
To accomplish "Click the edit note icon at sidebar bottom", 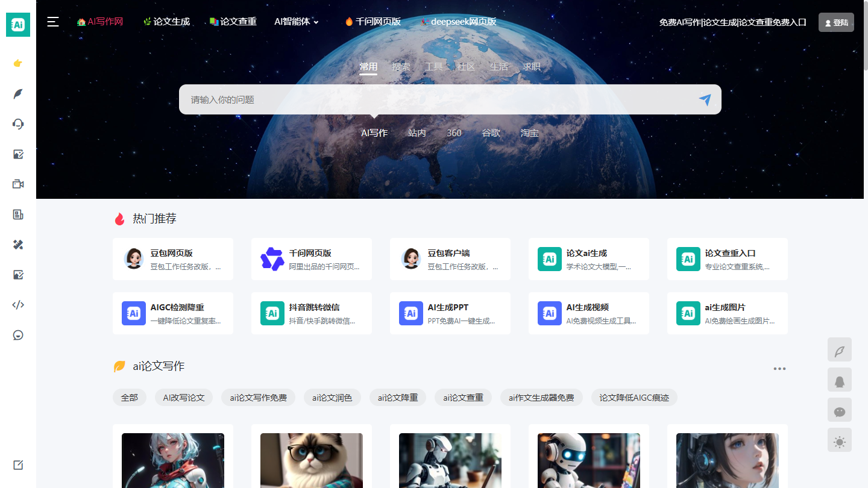I will coord(18,465).
